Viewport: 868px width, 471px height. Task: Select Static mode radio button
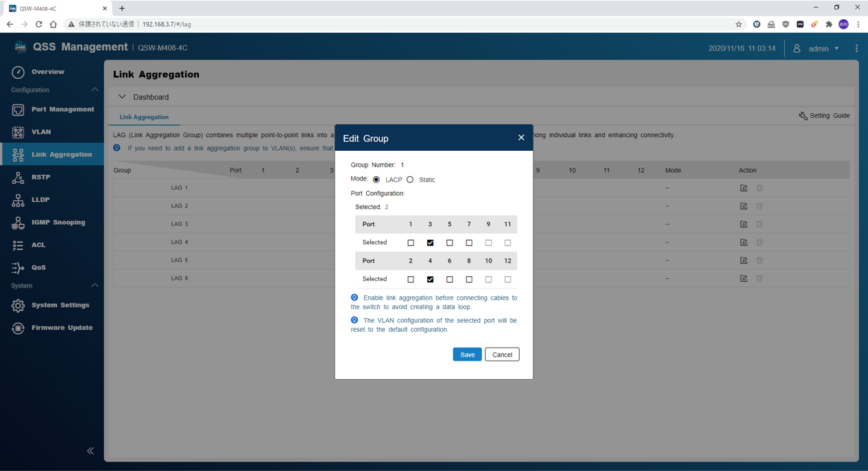coord(410,180)
